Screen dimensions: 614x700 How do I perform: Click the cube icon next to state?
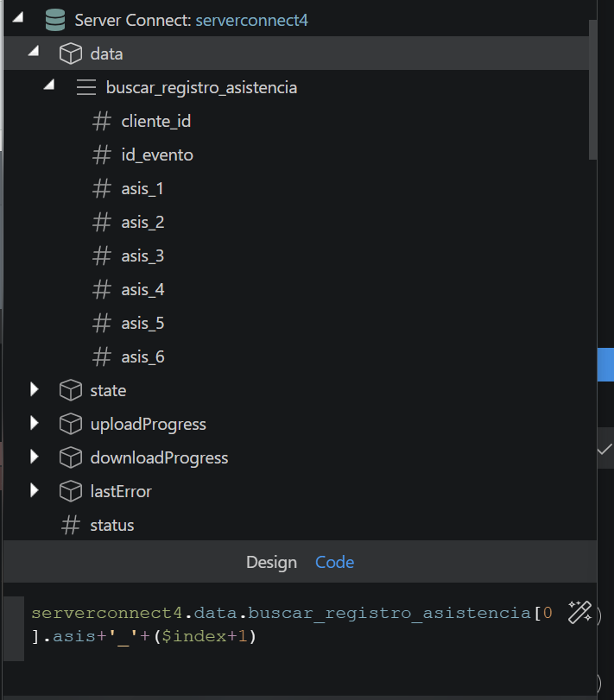click(x=70, y=390)
